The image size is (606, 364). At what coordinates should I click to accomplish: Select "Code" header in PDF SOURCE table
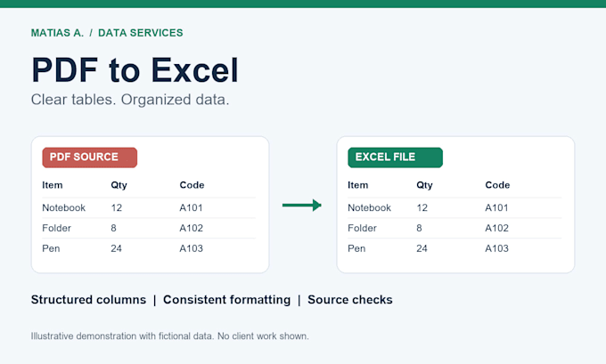click(192, 185)
